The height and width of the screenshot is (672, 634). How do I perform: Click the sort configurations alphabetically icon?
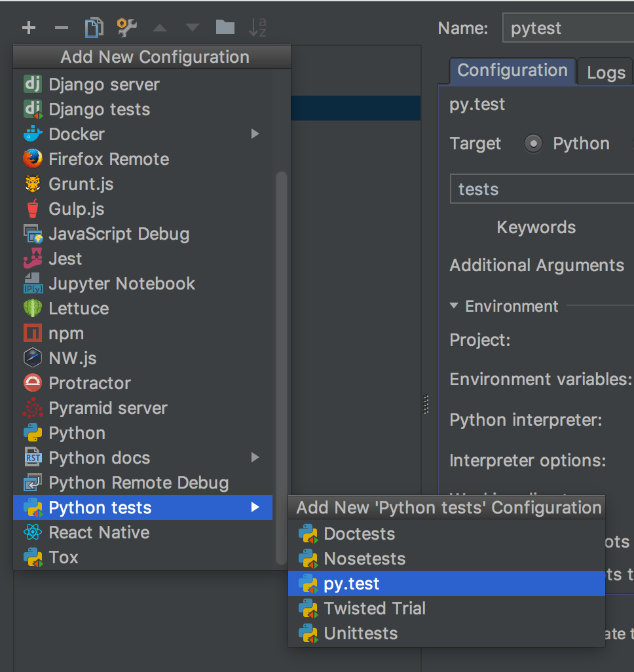[257, 28]
